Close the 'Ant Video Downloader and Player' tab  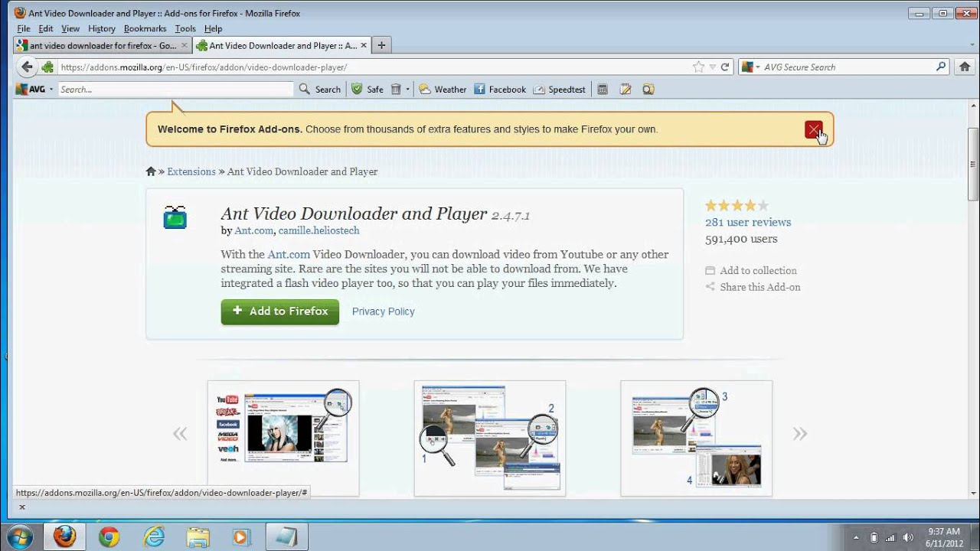[364, 45]
